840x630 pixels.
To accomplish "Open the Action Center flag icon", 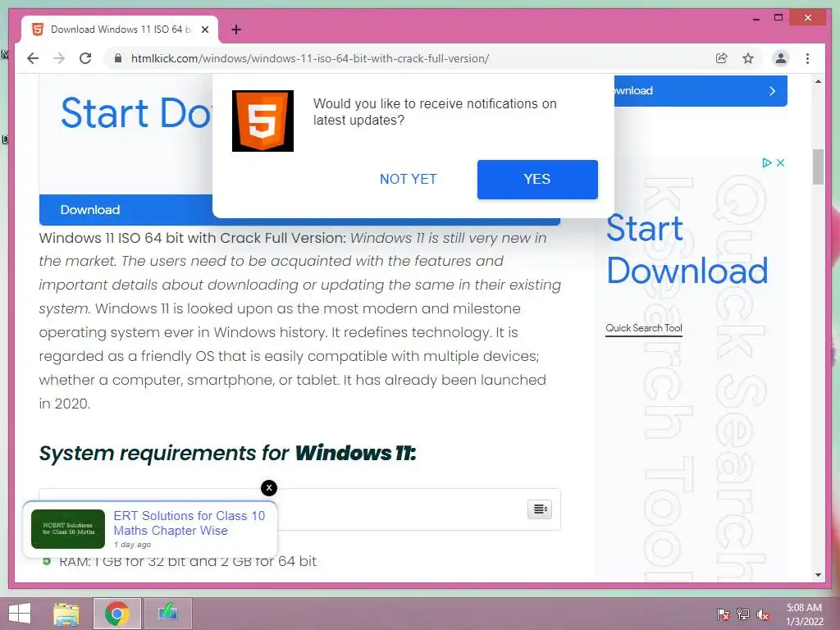I will [724, 614].
